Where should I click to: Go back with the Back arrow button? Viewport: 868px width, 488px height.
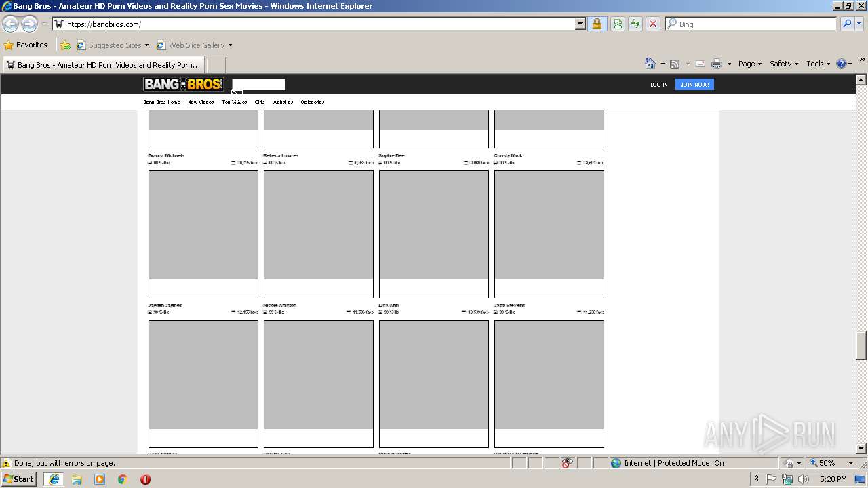tap(10, 24)
